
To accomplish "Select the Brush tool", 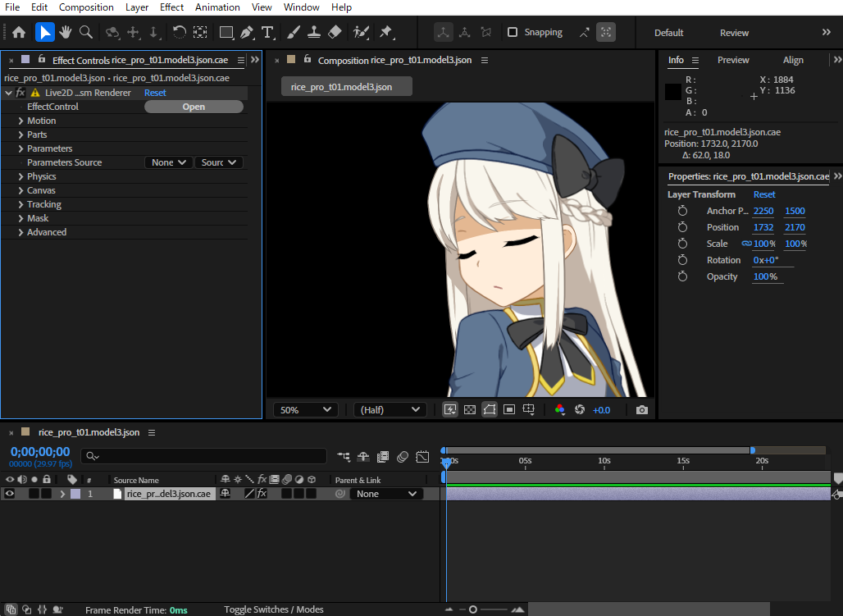I will coord(294,33).
